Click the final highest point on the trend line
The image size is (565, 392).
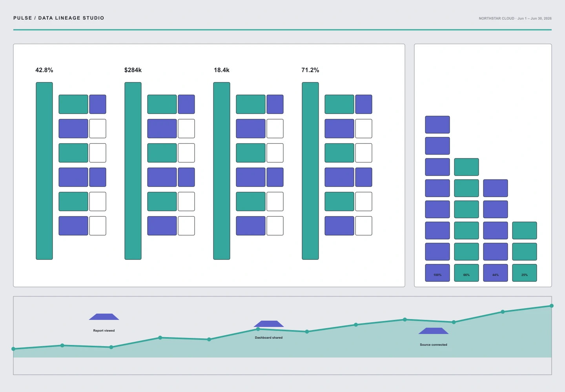(551, 306)
